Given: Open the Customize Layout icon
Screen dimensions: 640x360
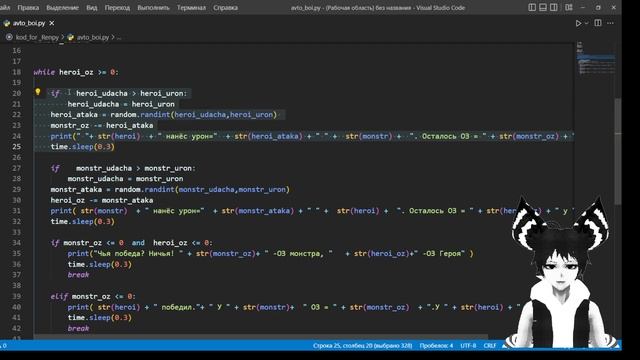Looking at the screenshot, I should [569, 7].
